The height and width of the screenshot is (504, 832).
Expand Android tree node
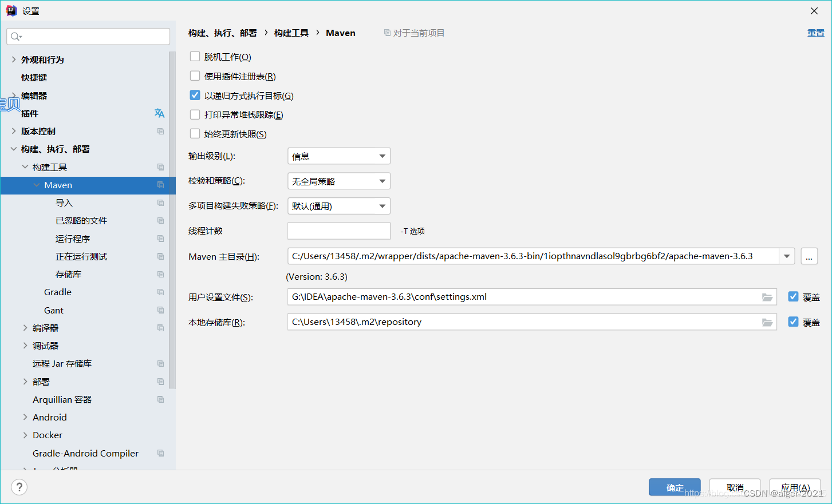(x=25, y=417)
